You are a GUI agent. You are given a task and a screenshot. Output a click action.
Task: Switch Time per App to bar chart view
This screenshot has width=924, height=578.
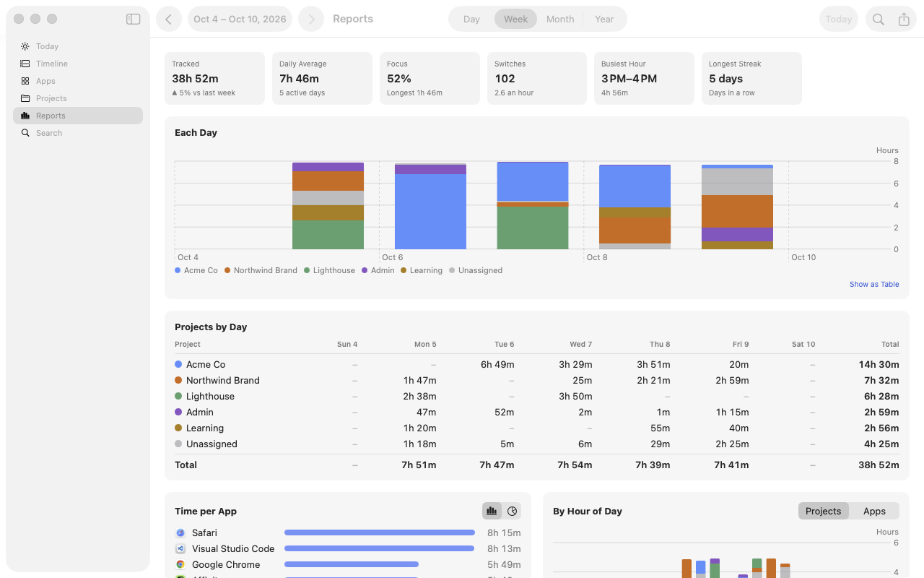[492, 511]
